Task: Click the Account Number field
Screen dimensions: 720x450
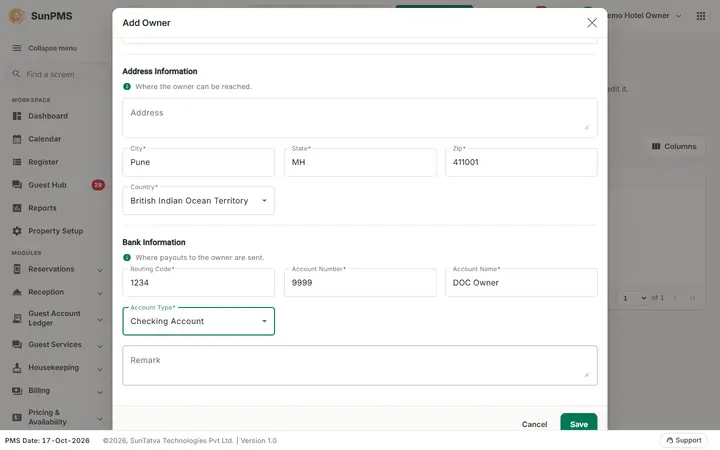Action: tap(360, 283)
